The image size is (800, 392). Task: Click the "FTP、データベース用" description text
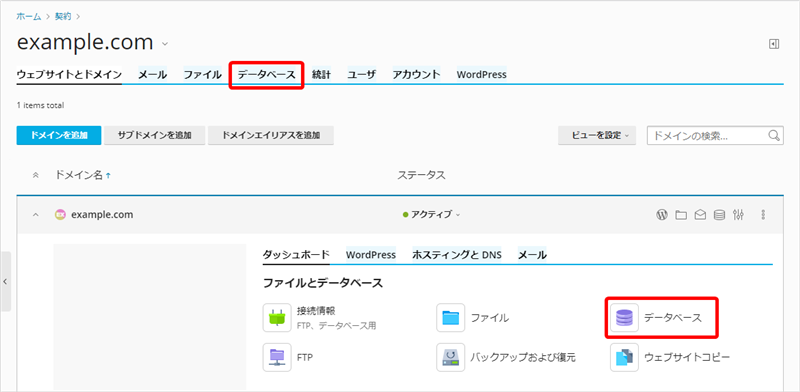coord(336,325)
